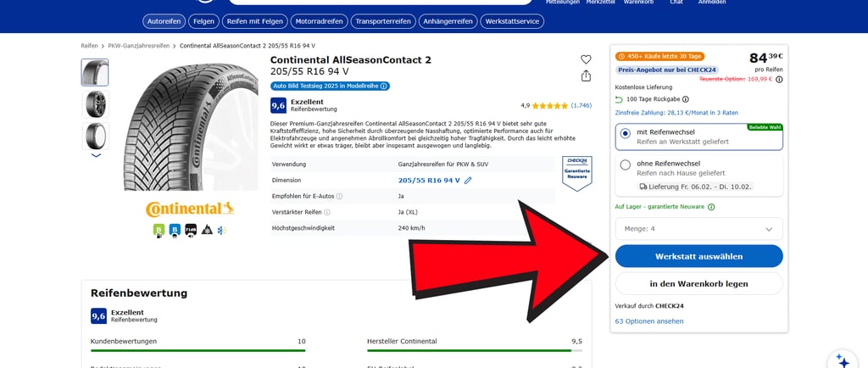
Task: Add tire to wishlist with heart icon
Action: point(586,59)
